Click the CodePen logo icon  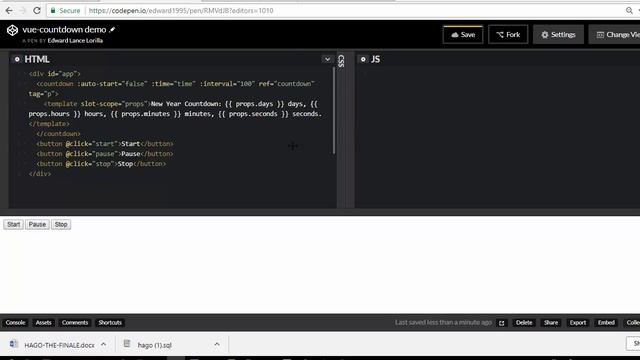pyautogui.click(x=12, y=30)
